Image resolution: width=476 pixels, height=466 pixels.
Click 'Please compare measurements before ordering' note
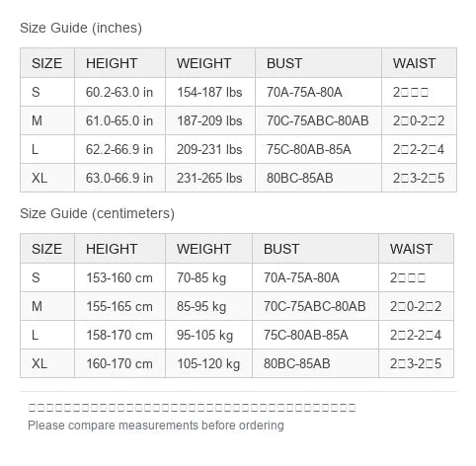coord(156,426)
